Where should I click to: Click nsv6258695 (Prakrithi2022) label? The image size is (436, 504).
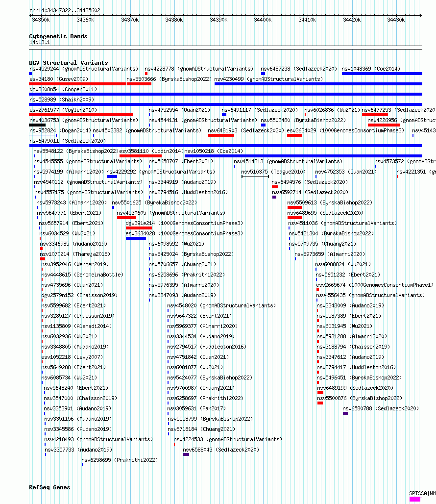[x=120, y=460]
